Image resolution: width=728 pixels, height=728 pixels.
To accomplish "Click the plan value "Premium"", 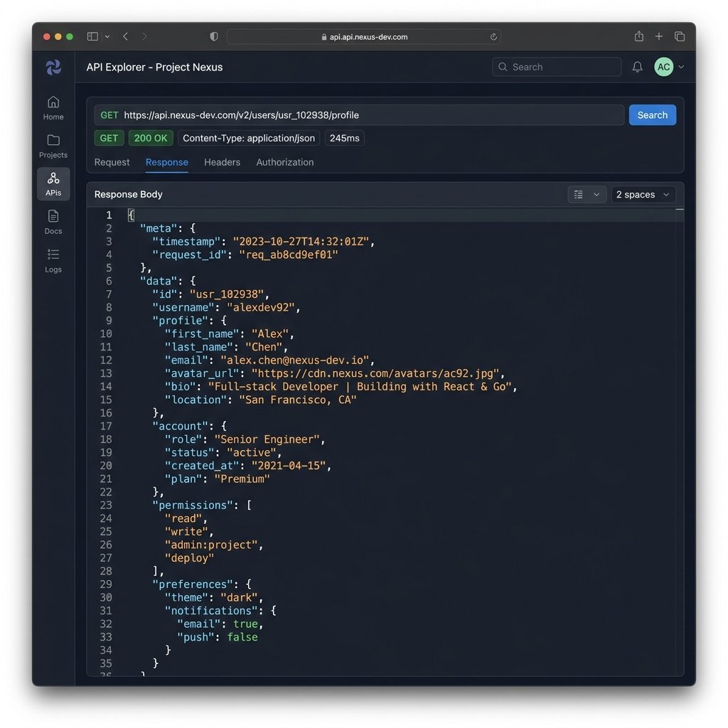I will [242, 478].
